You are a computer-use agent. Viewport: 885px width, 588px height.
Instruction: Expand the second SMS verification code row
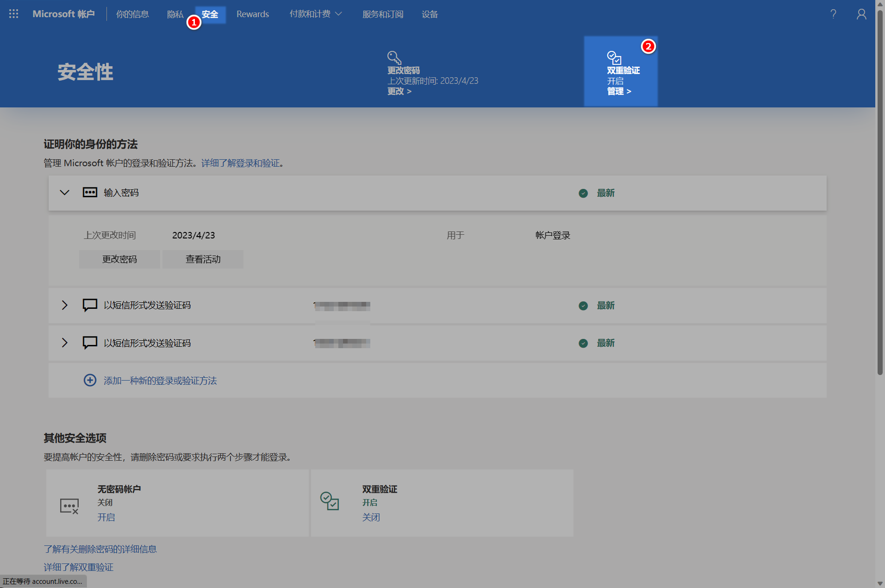click(x=65, y=343)
